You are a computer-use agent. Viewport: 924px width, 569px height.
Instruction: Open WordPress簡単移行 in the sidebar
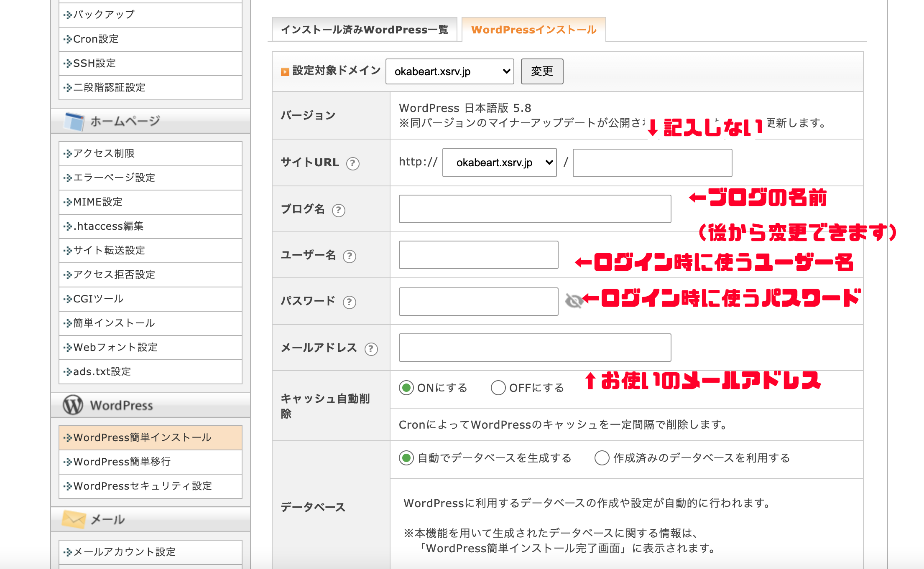point(122,462)
